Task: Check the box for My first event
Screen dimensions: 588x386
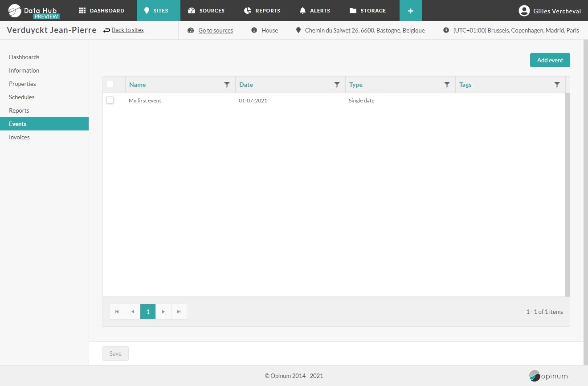Action: (110, 100)
